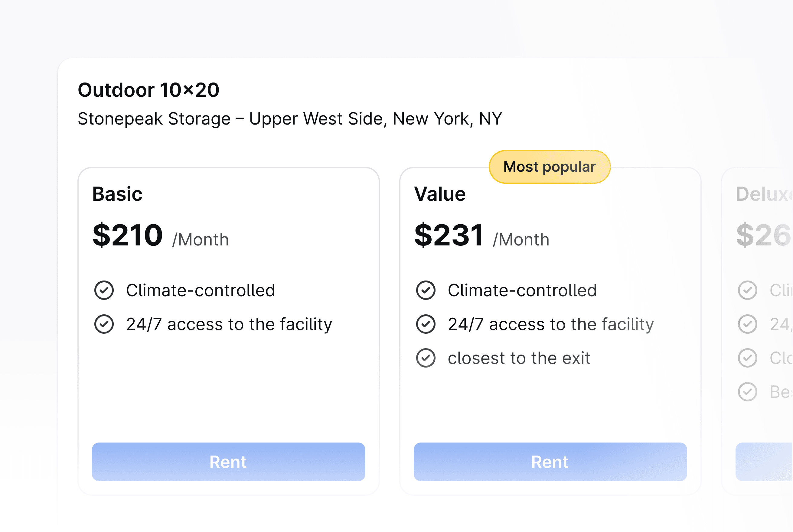This screenshot has height=532, width=793.
Task: Click the closest to the exit check icon
Action: click(426, 358)
